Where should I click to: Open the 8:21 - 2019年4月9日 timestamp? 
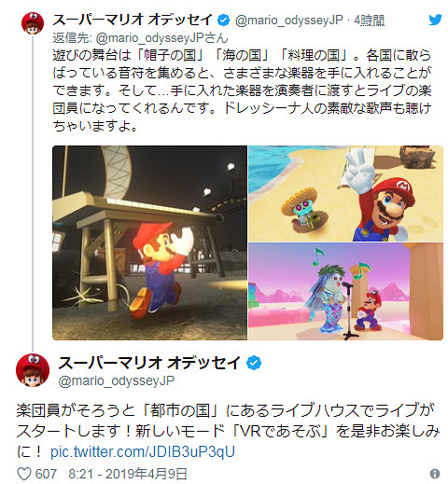coord(128,474)
